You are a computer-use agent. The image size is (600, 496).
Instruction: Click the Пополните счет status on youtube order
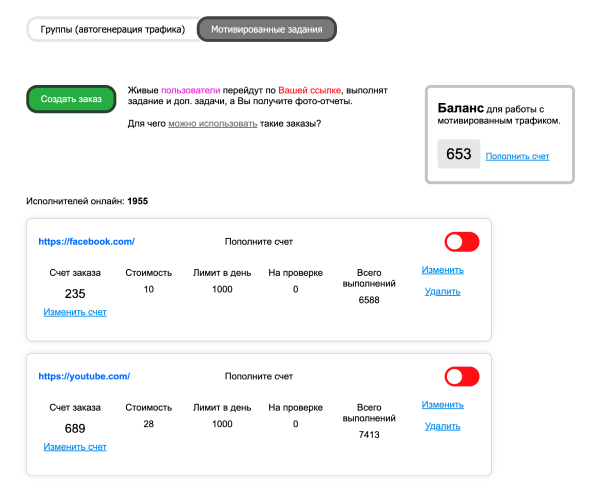point(259,377)
